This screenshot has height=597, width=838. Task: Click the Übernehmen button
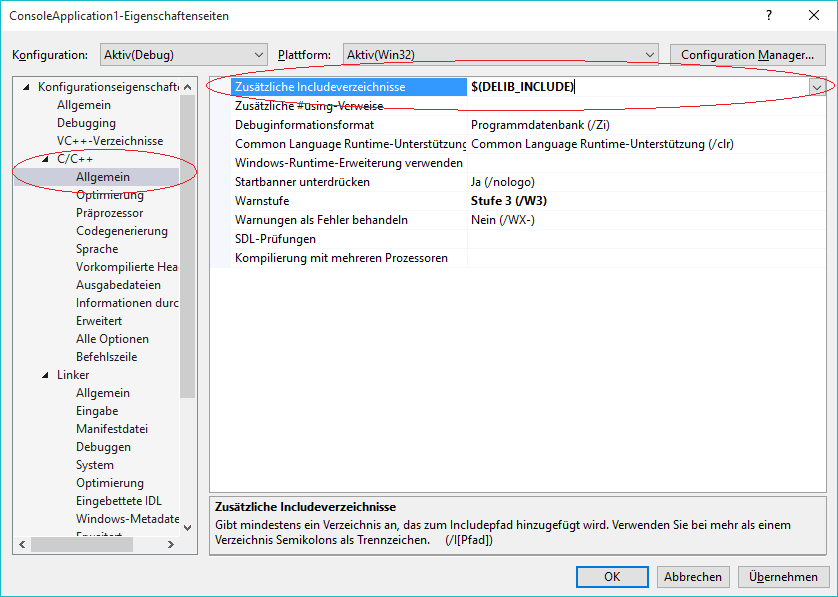pos(784,577)
